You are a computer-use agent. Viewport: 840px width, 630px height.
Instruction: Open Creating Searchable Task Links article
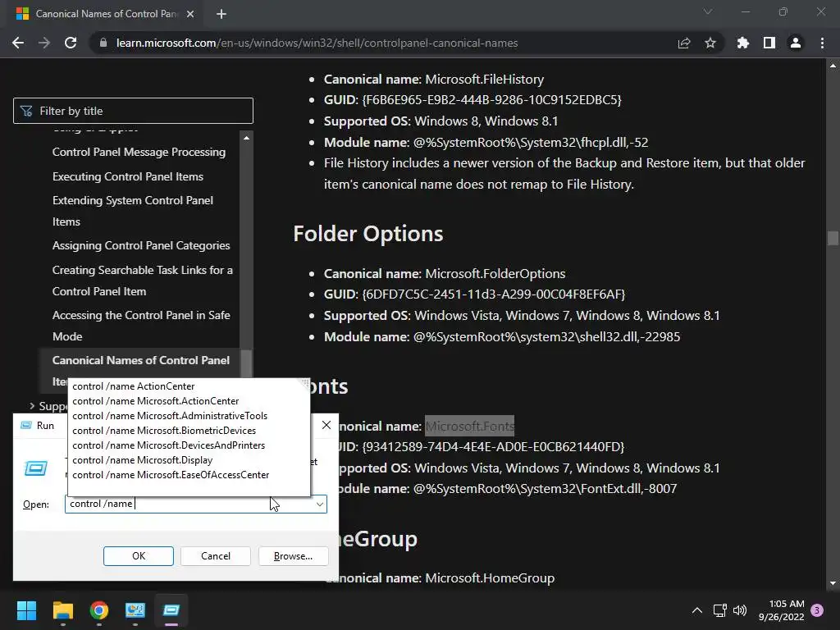(x=143, y=281)
